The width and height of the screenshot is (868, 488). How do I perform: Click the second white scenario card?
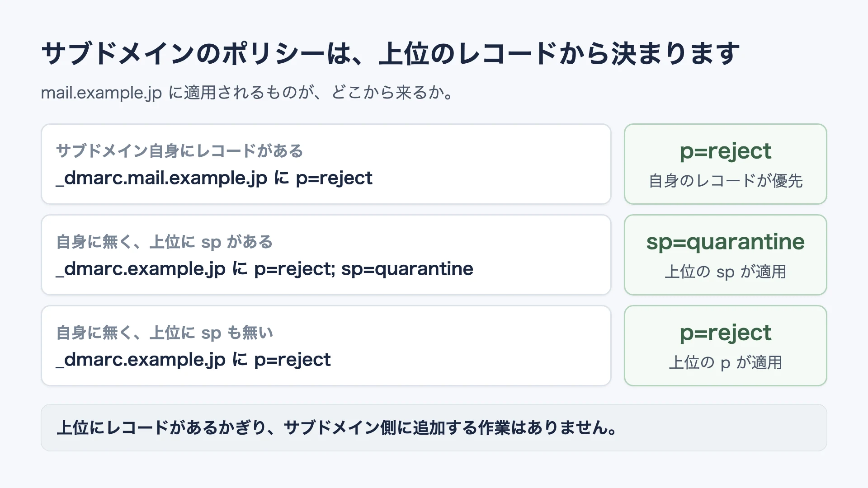click(x=326, y=255)
